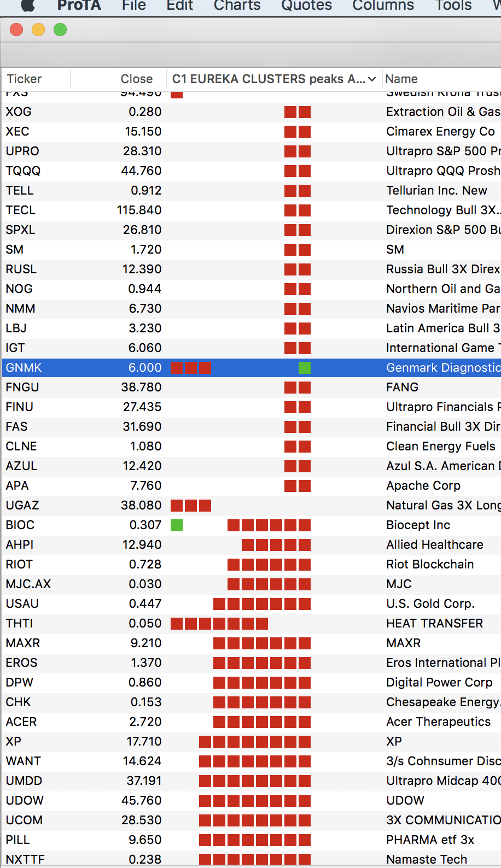Click the Allied Healthcare name cell
The height and width of the screenshot is (868, 501).
pyautogui.click(x=435, y=544)
